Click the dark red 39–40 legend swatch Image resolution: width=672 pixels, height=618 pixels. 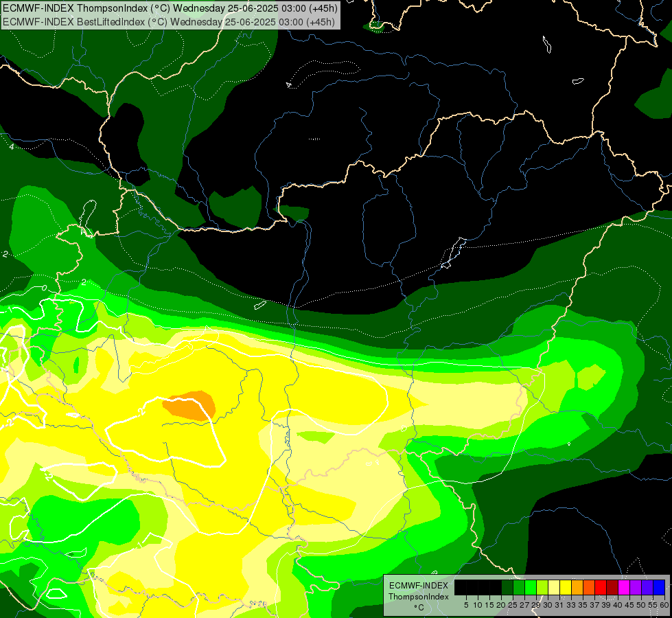(x=612, y=587)
